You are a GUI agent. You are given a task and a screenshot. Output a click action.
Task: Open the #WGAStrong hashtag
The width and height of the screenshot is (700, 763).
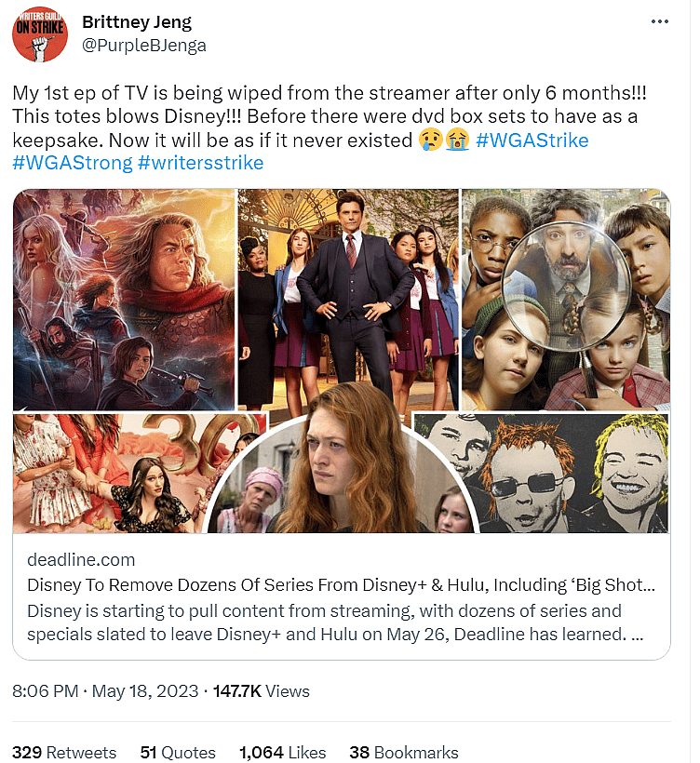coord(70,163)
